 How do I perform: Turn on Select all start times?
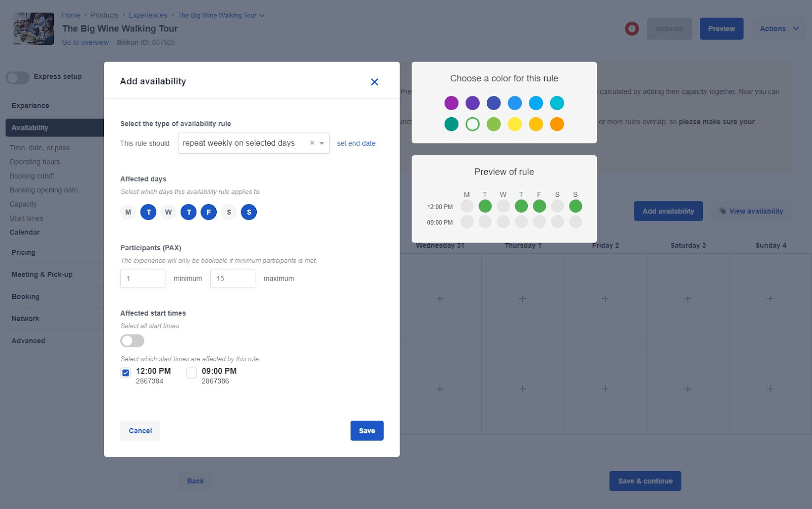pyautogui.click(x=131, y=341)
